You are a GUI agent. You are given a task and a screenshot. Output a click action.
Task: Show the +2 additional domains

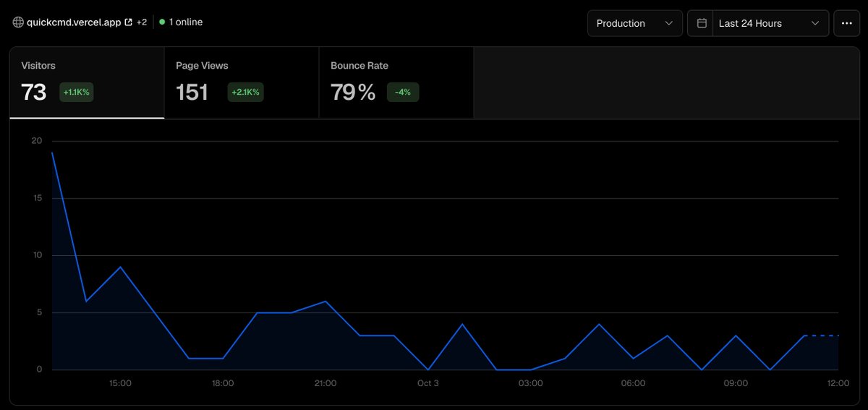[142, 22]
